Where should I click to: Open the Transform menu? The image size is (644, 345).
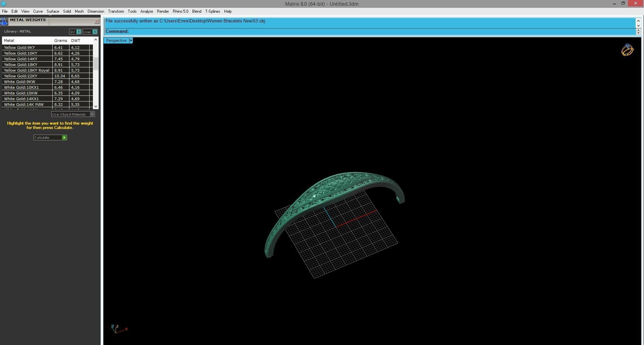click(116, 11)
